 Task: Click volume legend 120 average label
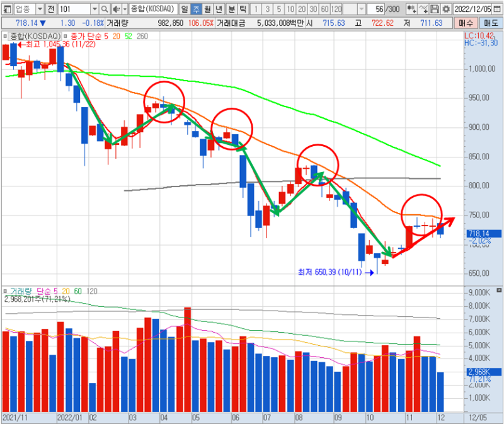pyautogui.click(x=91, y=291)
